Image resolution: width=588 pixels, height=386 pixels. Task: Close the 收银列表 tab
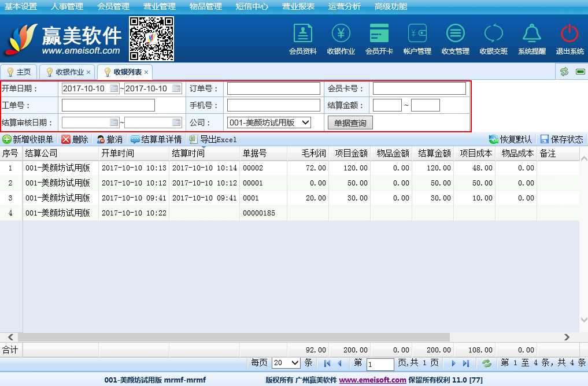coord(146,72)
